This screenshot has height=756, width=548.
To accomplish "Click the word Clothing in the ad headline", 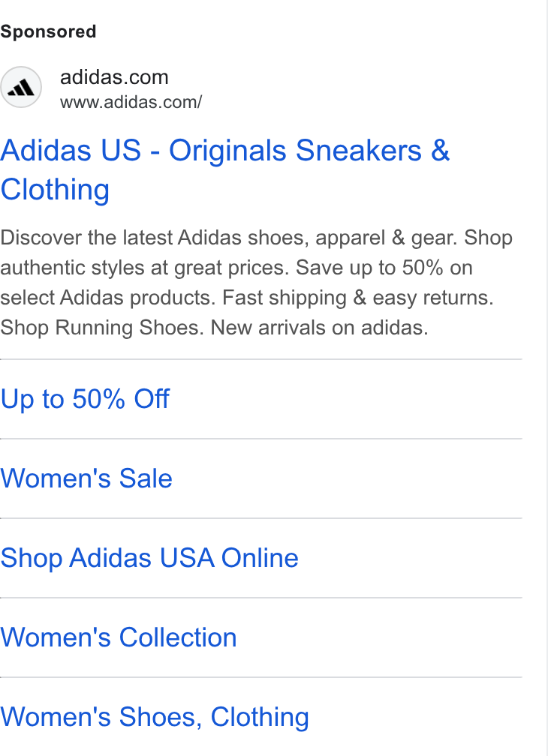I will [x=55, y=190].
